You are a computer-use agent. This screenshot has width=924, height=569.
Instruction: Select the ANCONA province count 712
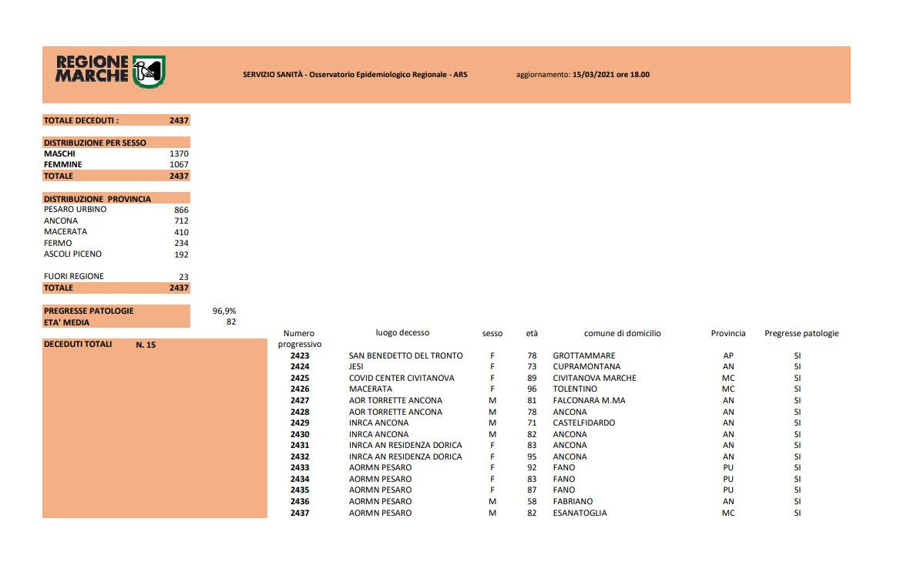click(x=182, y=221)
